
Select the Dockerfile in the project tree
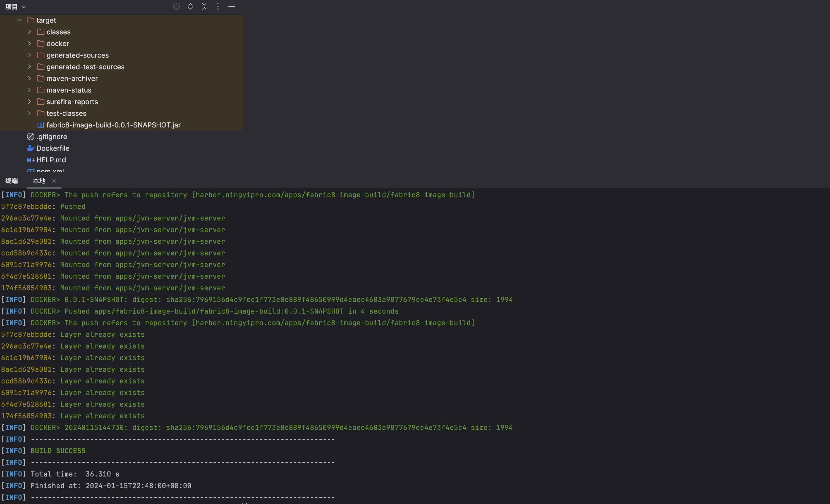click(x=53, y=148)
